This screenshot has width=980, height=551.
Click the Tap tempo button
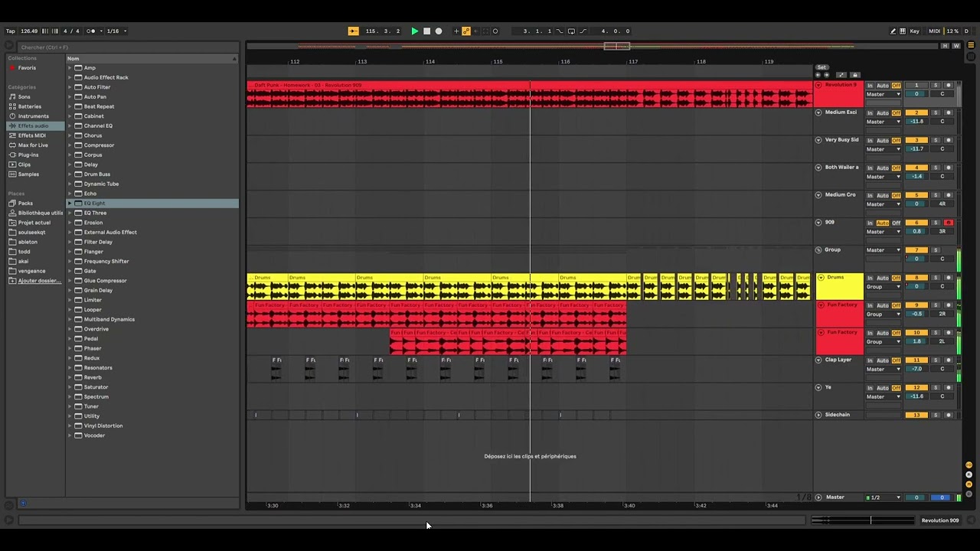click(11, 31)
